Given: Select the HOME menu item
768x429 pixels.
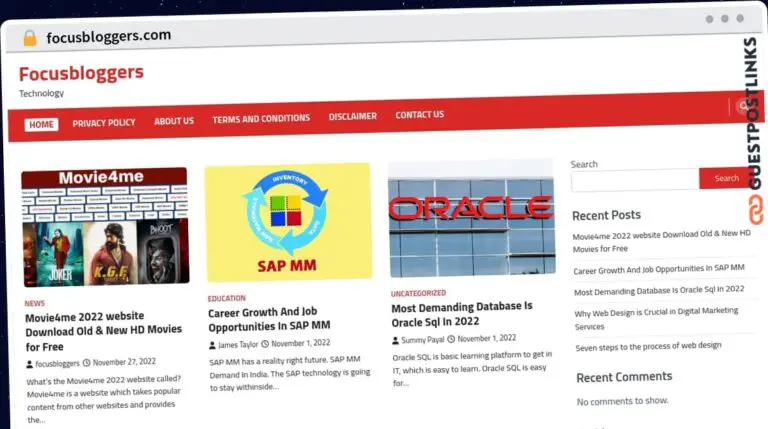Looking at the screenshot, I should click(x=42, y=124).
